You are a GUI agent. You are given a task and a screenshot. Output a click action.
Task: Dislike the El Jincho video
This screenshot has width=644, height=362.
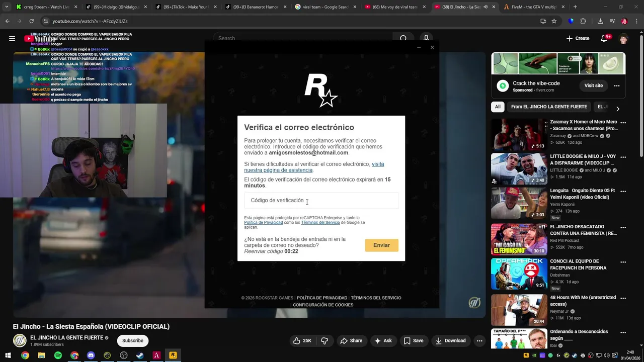(325, 340)
